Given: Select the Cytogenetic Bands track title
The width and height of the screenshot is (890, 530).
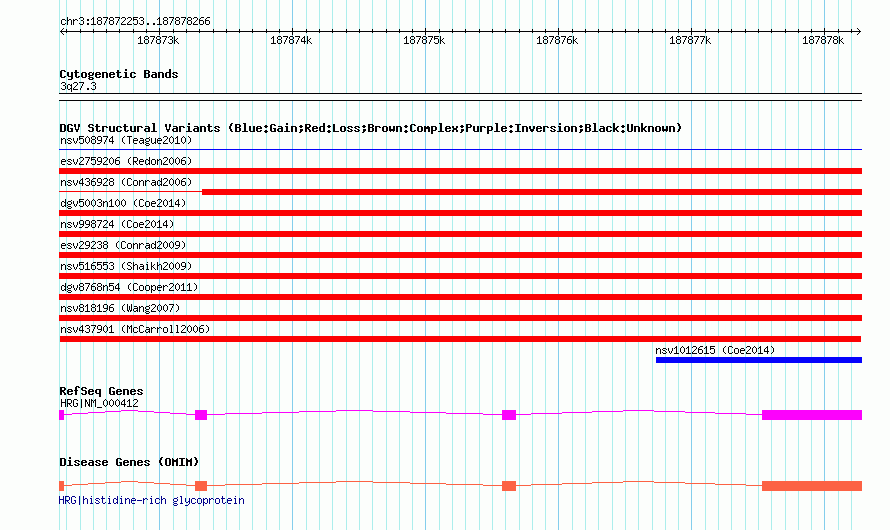Looking at the screenshot, I should tap(119, 74).
